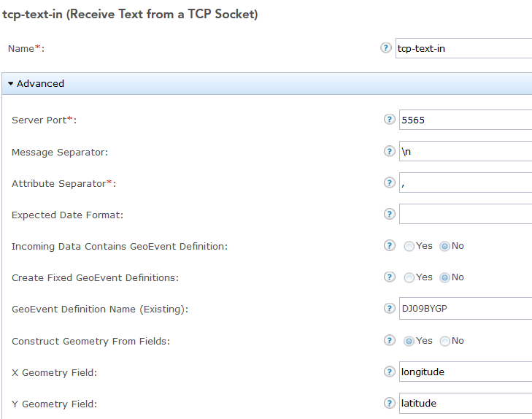Open help for GeoEvent Definition Name (Existing)
The width and height of the screenshot is (532, 419).
tap(390, 308)
